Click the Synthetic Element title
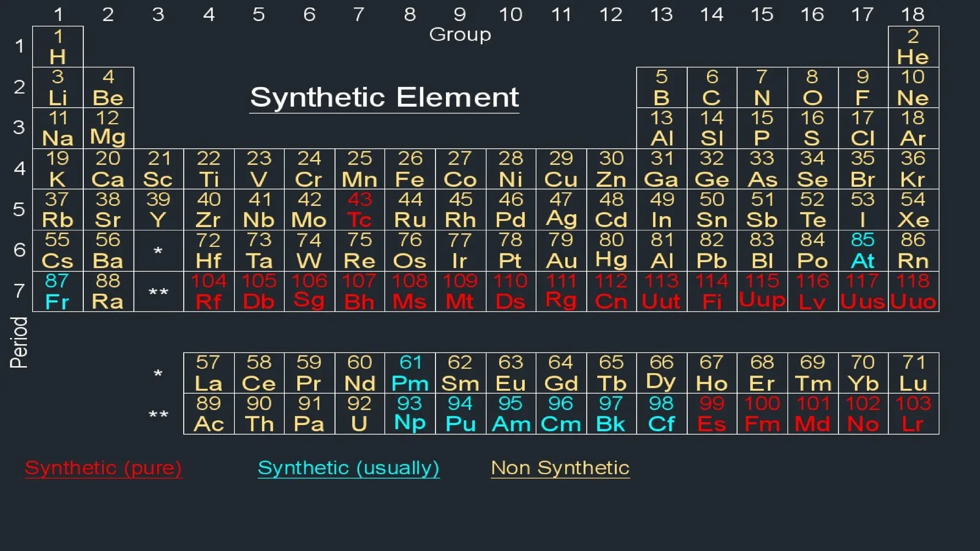 [384, 97]
